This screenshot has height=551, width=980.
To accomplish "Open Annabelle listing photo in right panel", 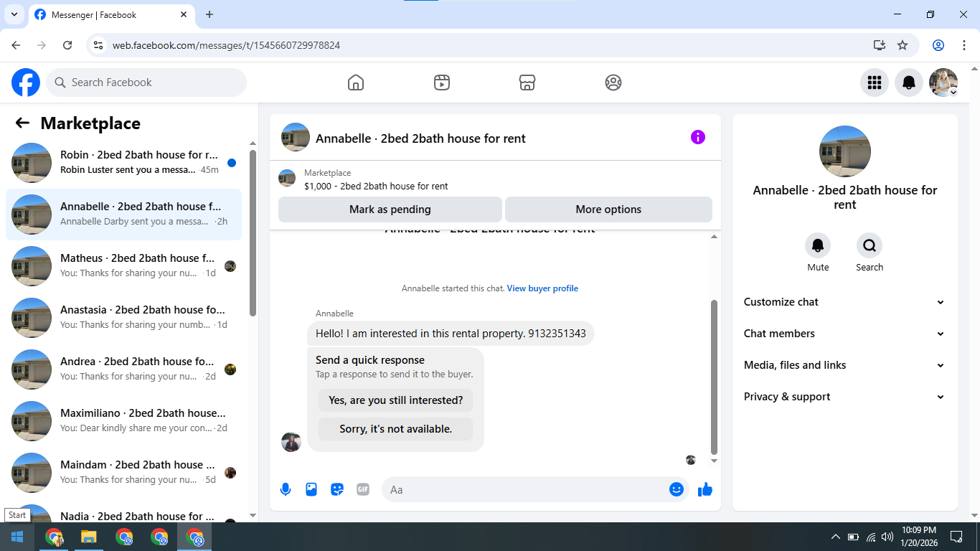I will click(x=845, y=151).
